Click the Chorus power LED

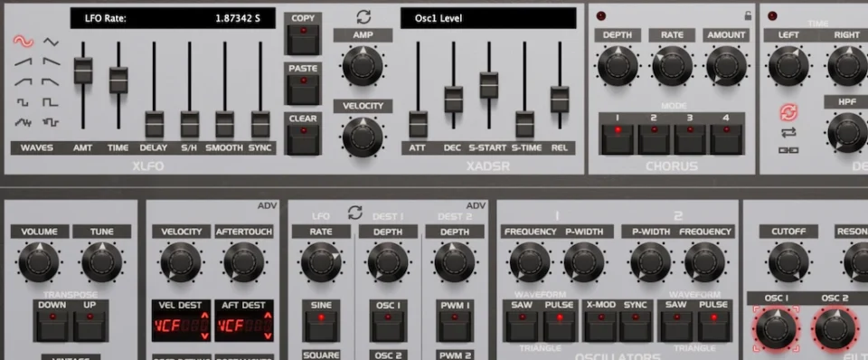pos(601,16)
